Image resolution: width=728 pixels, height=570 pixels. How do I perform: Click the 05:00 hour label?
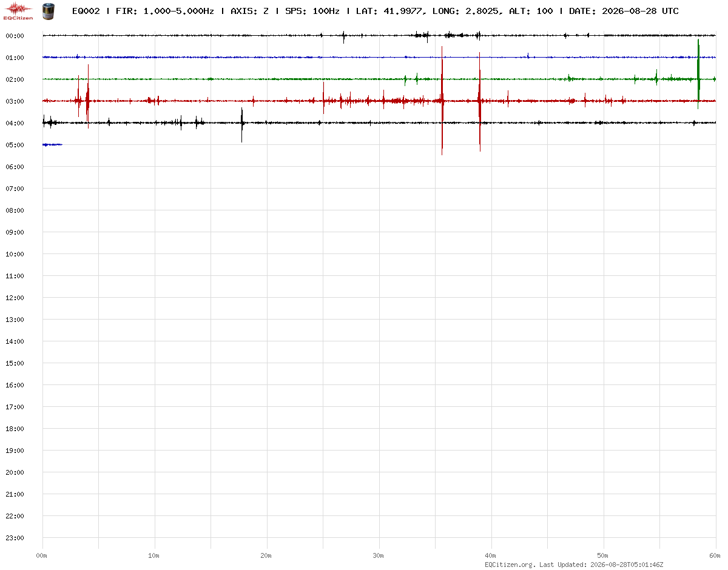pos(15,145)
